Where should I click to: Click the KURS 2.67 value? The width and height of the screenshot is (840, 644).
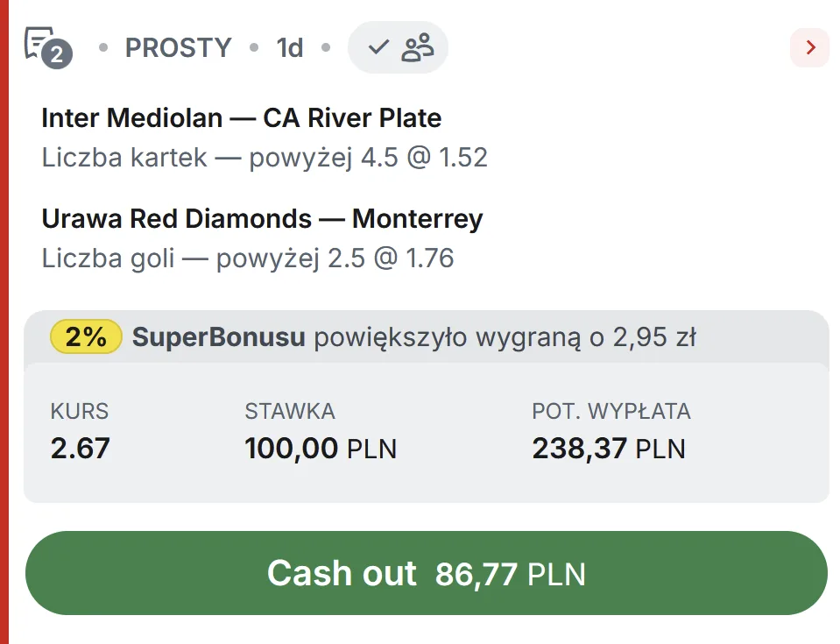tap(81, 448)
